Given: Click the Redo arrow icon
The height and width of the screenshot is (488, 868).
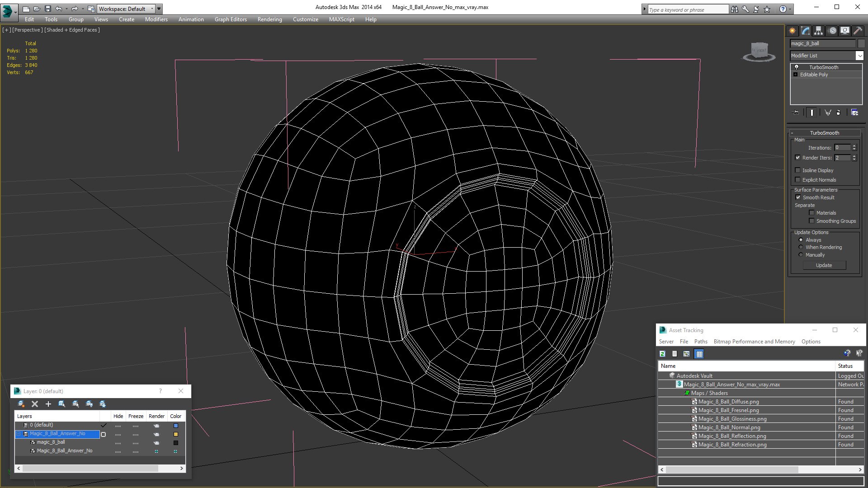Looking at the screenshot, I should point(75,9).
